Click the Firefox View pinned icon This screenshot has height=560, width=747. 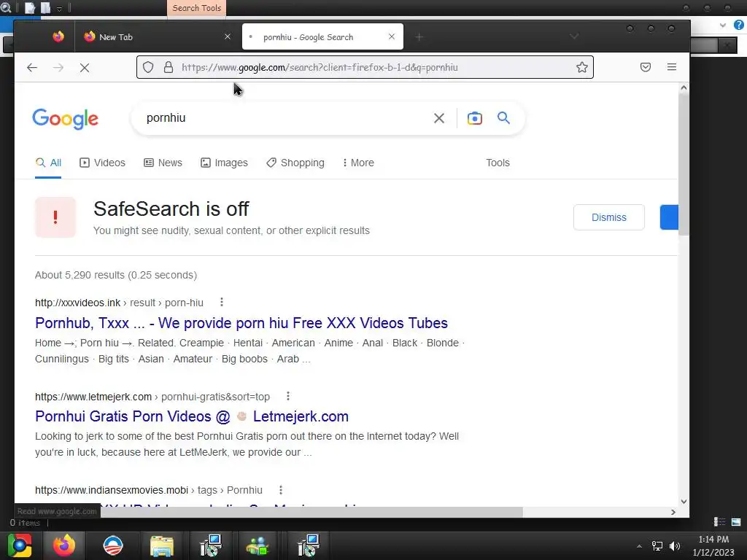pyautogui.click(x=58, y=36)
